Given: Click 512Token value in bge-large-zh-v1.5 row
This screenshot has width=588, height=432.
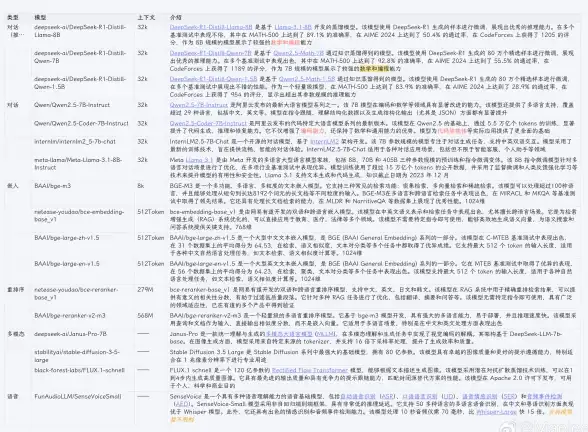Looking at the screenshot, I should pyautogui.click(x=150, y=238).
